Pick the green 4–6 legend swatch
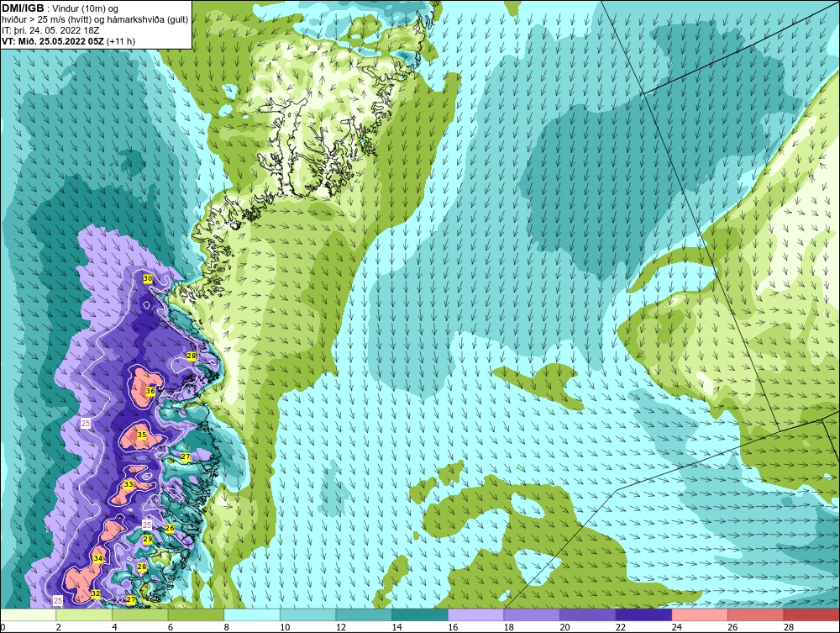 (139, 615)
